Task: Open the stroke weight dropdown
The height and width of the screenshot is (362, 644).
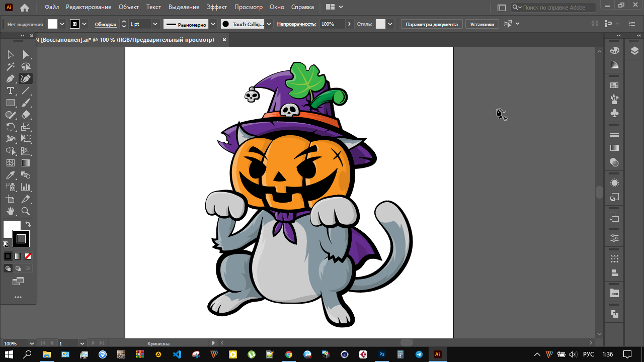Action: pos(155,24)
